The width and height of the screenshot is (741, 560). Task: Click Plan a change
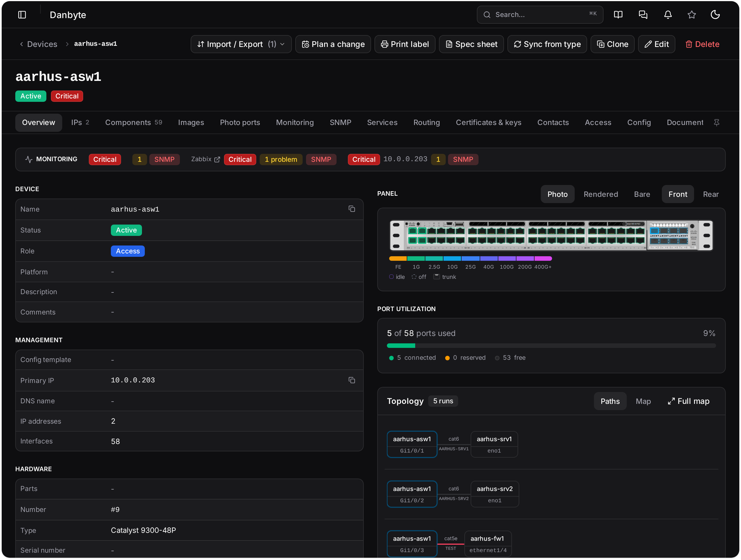coord(333,44)
